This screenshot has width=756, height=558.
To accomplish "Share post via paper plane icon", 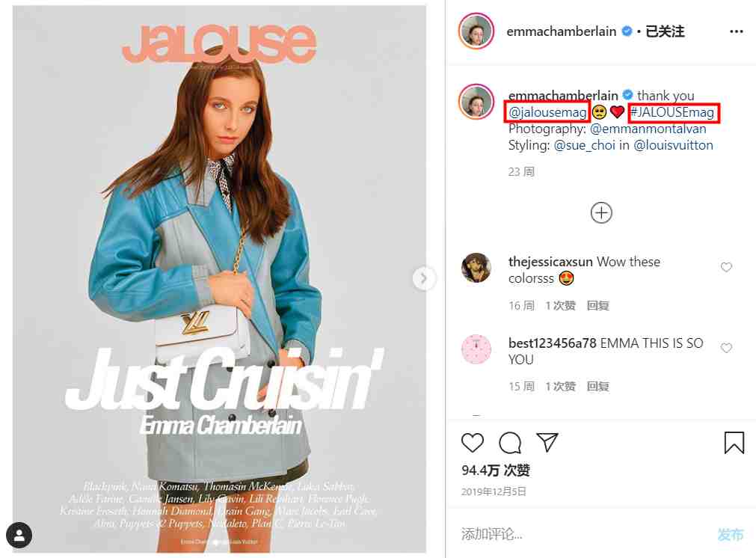I will (x=547, y=442).
